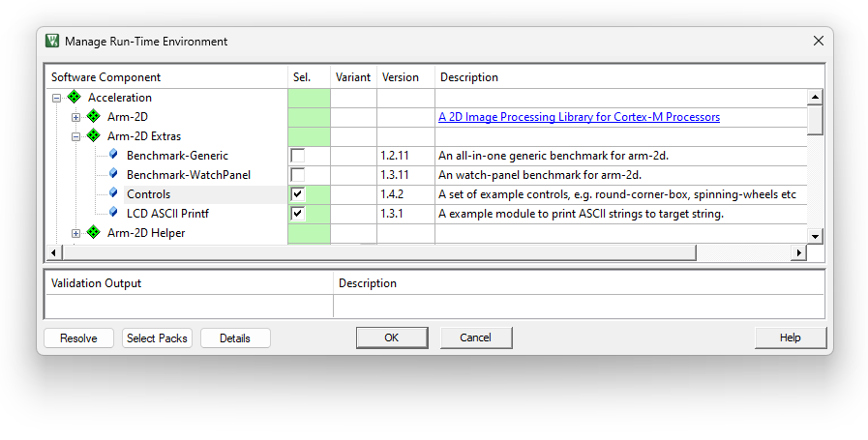Uncheck the LCD ASCII Printf checkbox

click(298, 214)
